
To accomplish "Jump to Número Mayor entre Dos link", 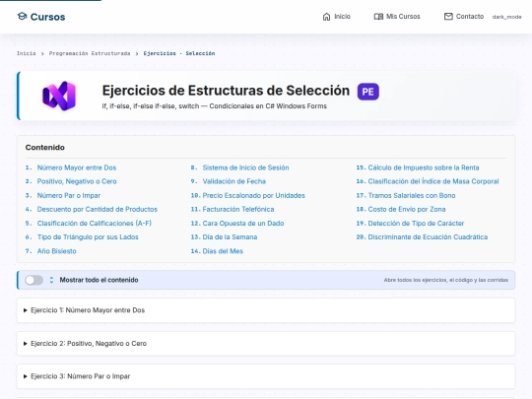I will [x=77, y=167].
